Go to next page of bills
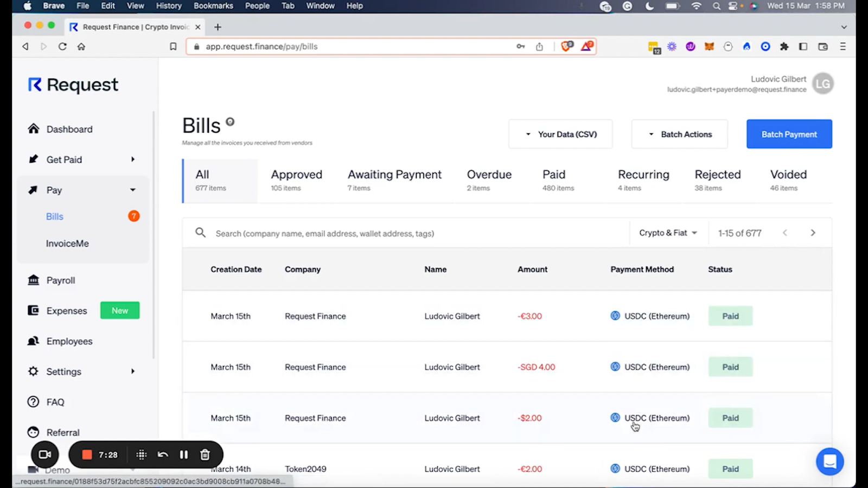Image resolution: width=868 pixels, height=488 pixels. [x=813, y=233]
